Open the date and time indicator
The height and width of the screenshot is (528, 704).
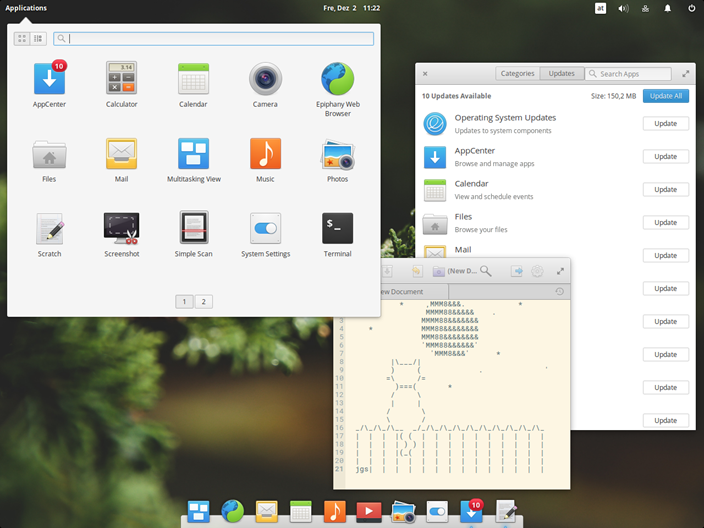click(352, 8)
